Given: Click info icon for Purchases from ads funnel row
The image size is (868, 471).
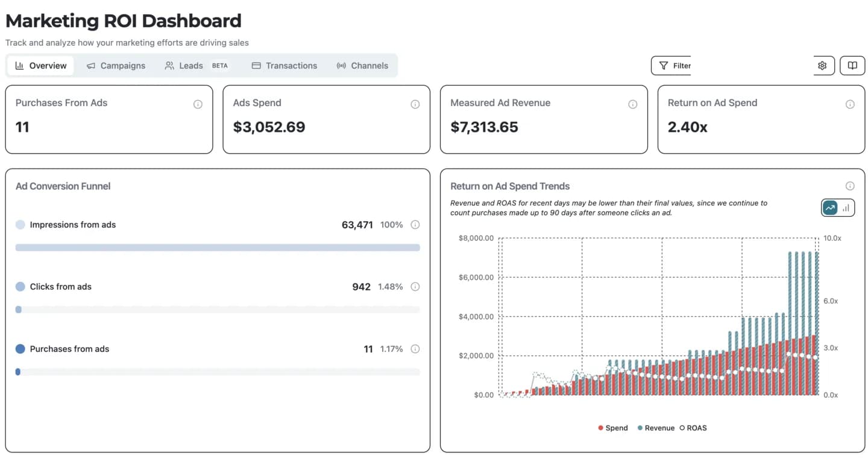Looking at the screenshot, I should (x=415, y=349).
